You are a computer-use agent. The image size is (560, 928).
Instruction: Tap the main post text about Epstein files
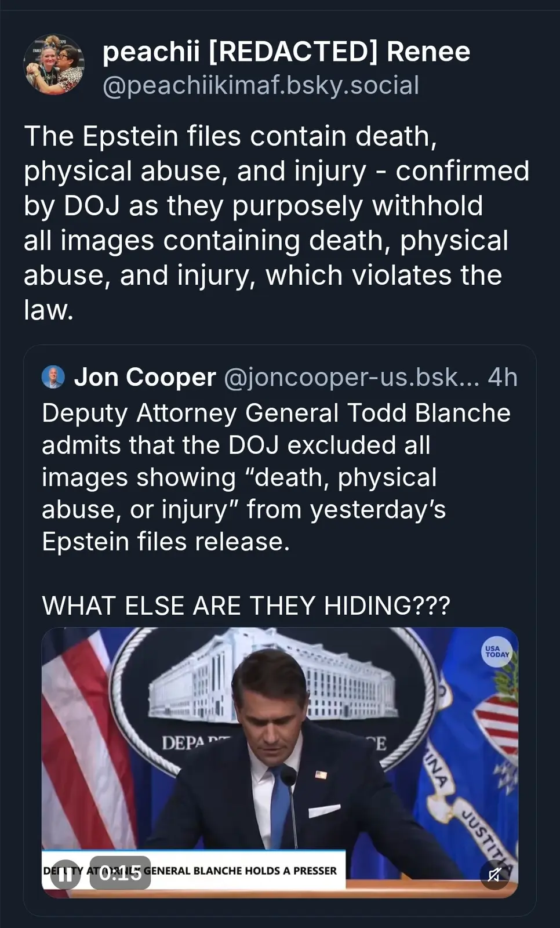276,223
